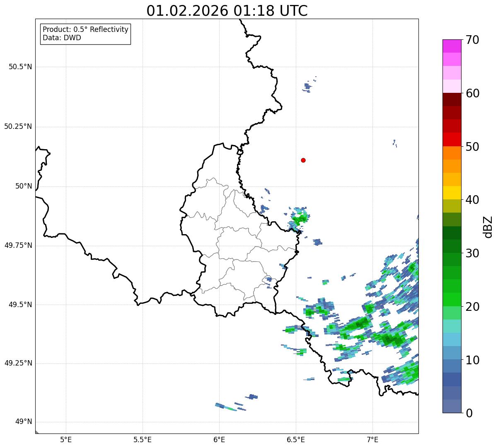Click the '49.25°N' latitude label
The width and height of the screenshot is (498, 448).
pyautogui.click(x=18, y=363)
